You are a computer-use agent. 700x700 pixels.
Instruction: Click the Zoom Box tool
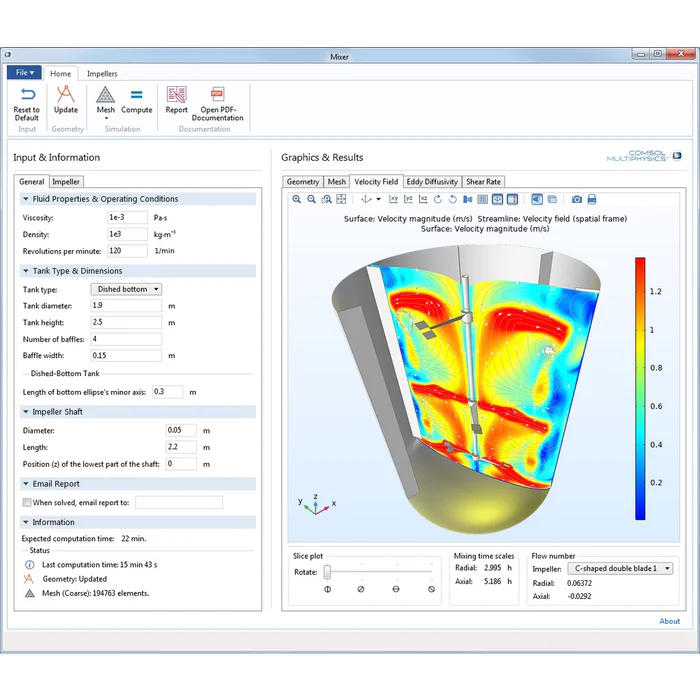coord(326,200)
